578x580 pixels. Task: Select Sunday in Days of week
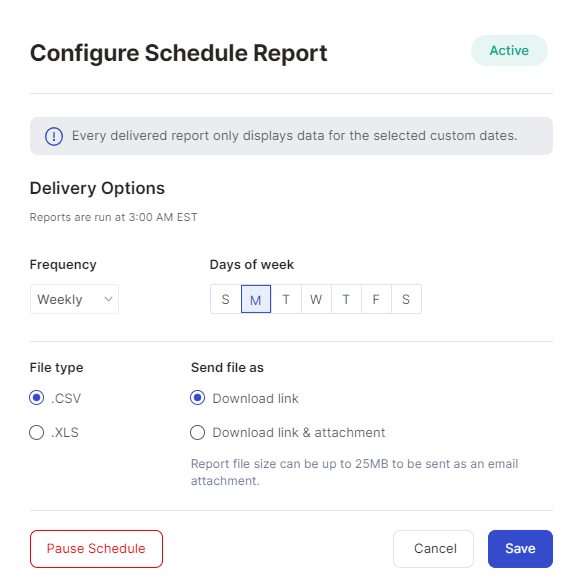click(226, 299)
